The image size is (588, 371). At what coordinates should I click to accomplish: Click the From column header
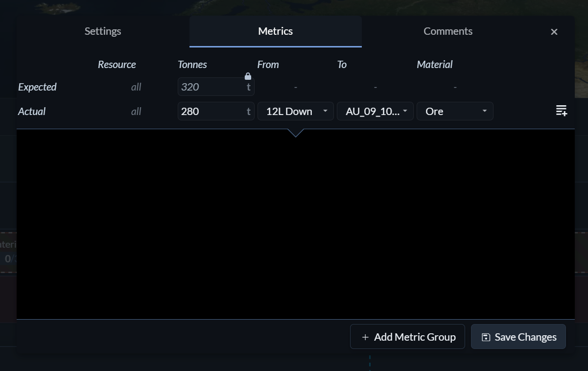pos(268,65)
